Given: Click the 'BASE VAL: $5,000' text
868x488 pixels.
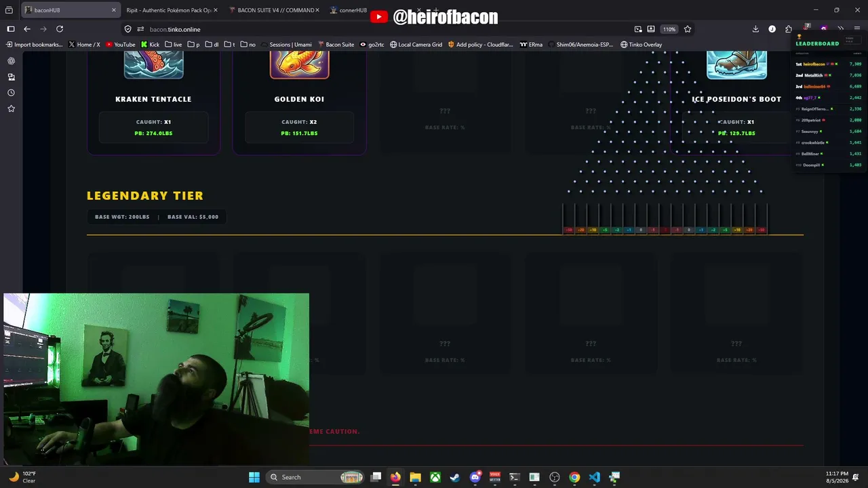Looking at the screenshot, I should [x=193, y=217].
